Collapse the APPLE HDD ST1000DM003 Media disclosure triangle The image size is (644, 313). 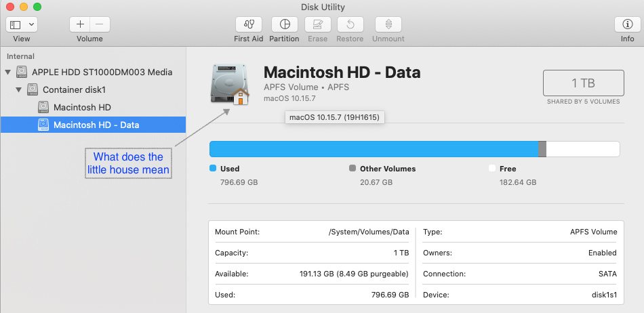(8, 72)
